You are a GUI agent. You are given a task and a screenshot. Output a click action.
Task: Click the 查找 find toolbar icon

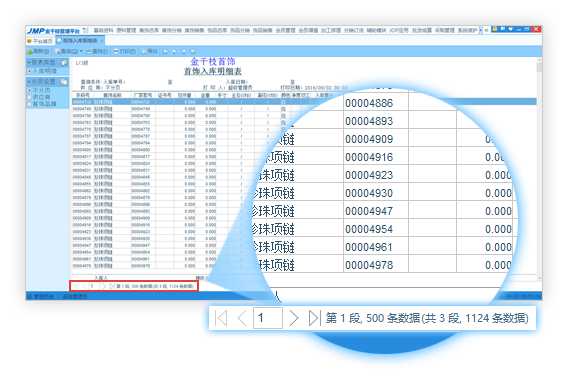click(89, 52)
